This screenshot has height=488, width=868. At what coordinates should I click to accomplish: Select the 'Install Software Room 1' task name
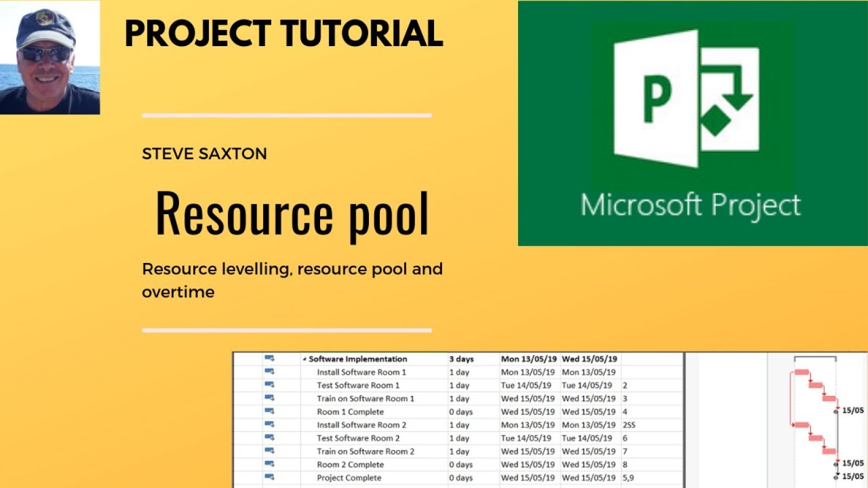361,372
